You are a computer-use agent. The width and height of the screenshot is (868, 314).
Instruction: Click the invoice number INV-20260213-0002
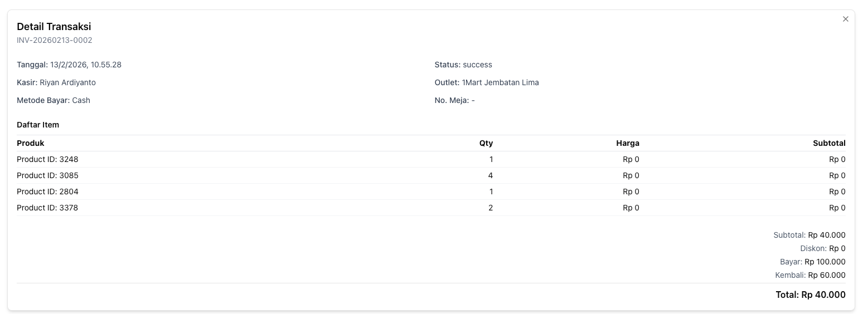click(x=55, y=40)
